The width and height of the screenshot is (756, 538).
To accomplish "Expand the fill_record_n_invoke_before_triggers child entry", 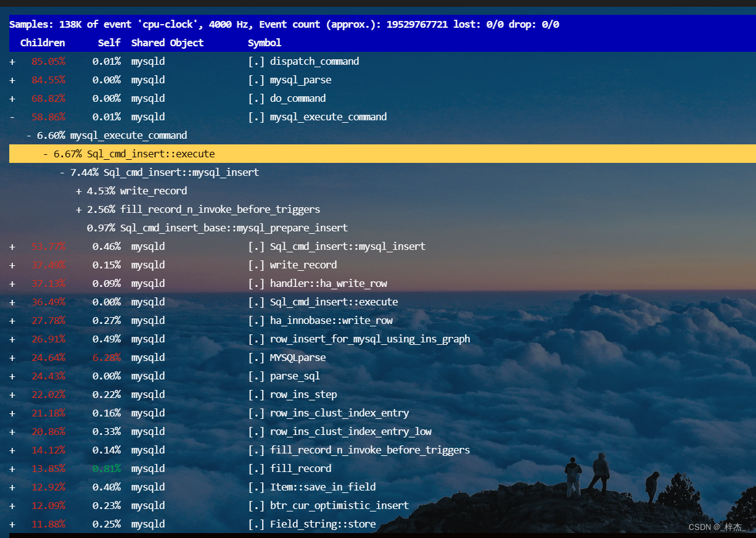I will [x=78, y=209].
